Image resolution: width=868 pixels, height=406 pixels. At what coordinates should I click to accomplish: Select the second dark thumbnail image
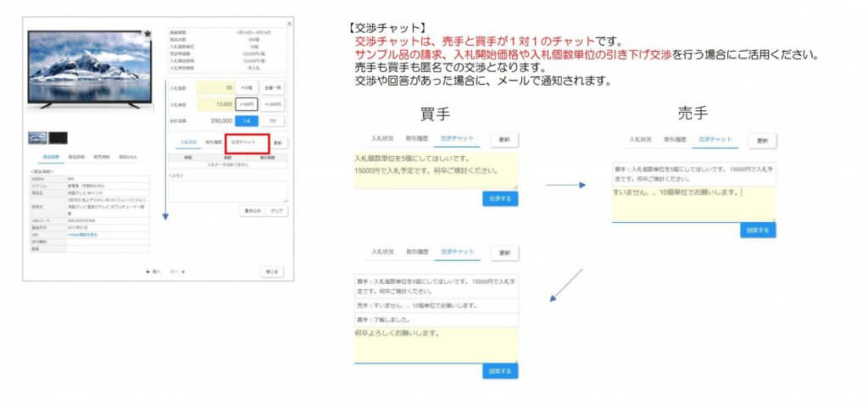click(x=58, y=138)
